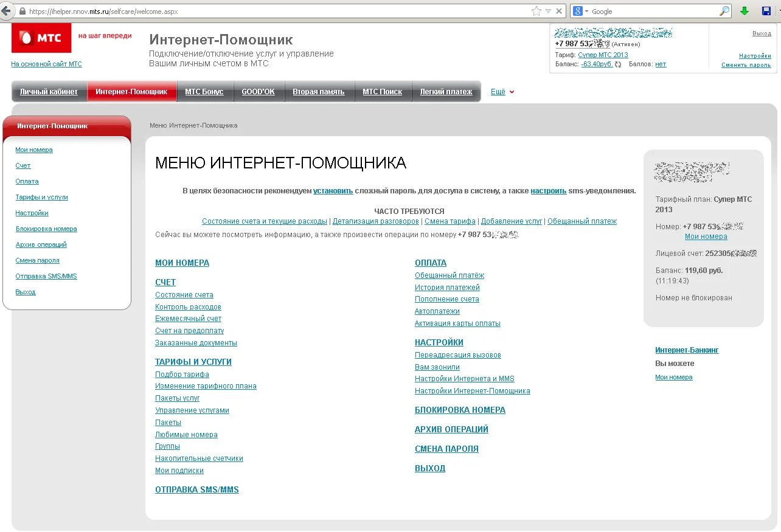Viewport: 781px width, 532px height.
Task: Click the 'Добавление услуг' quick link
Action: [x=512, y=221]
